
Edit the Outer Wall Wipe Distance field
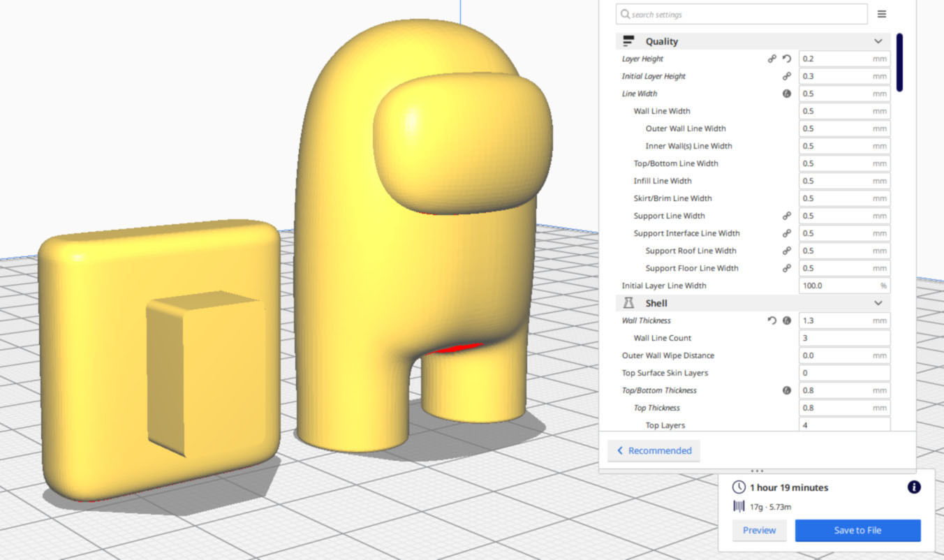(844, 355)
